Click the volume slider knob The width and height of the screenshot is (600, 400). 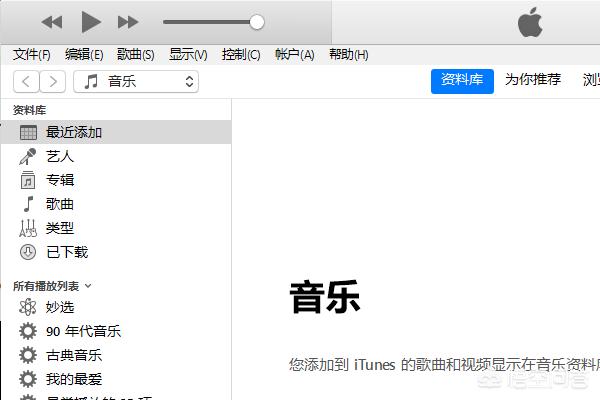tap(257, 22)
